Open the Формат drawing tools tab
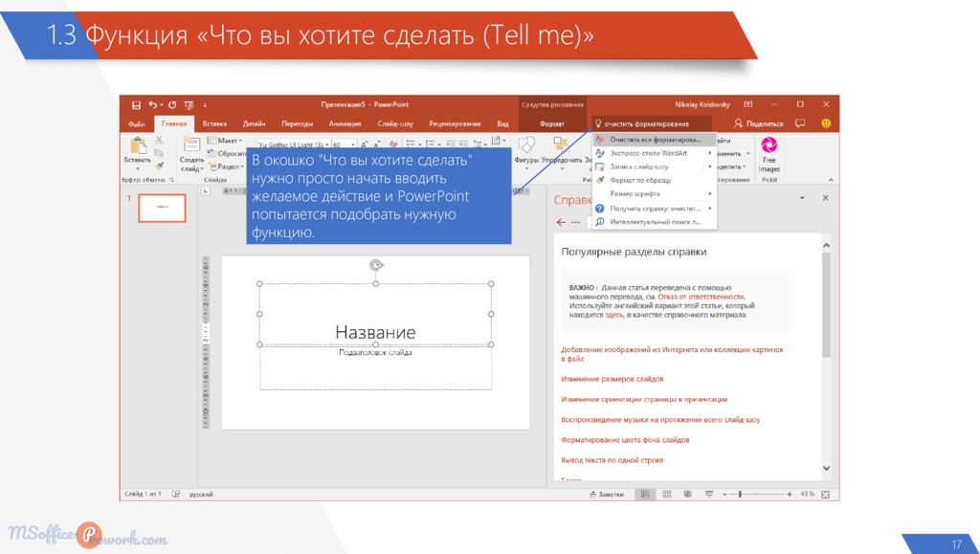This screenshot has width=980, height=554. click(552, 123)
